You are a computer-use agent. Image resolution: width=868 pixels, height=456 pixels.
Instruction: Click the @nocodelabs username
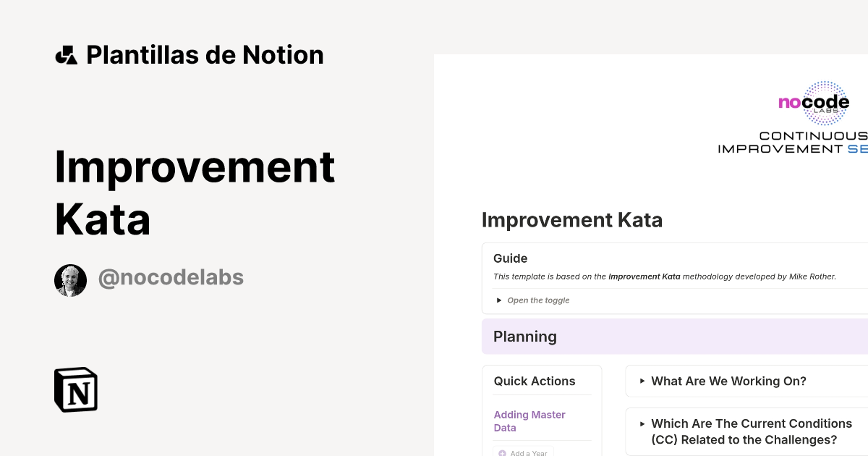click(171, 277)
